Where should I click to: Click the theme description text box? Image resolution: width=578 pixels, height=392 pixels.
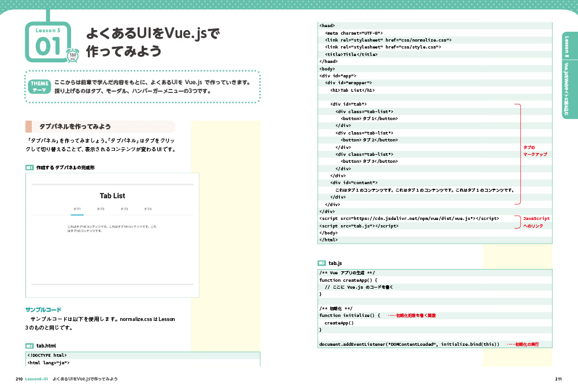click(143, 87)
